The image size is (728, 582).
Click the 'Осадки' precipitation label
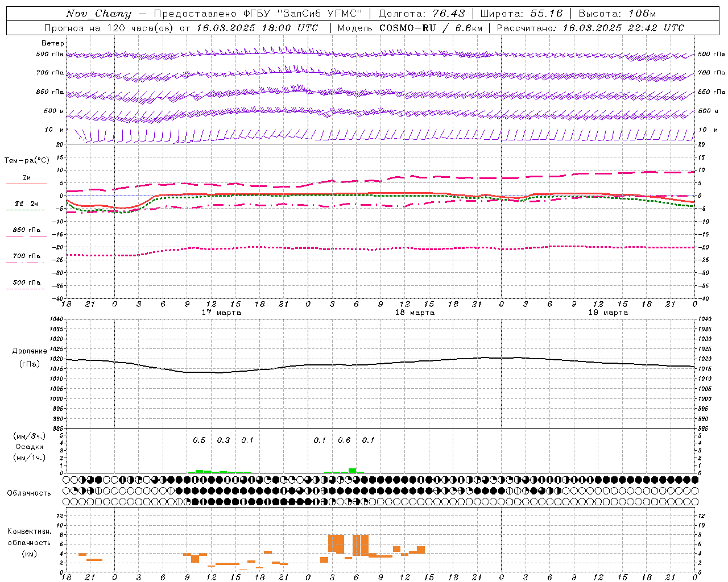click(x=30, y=447)
